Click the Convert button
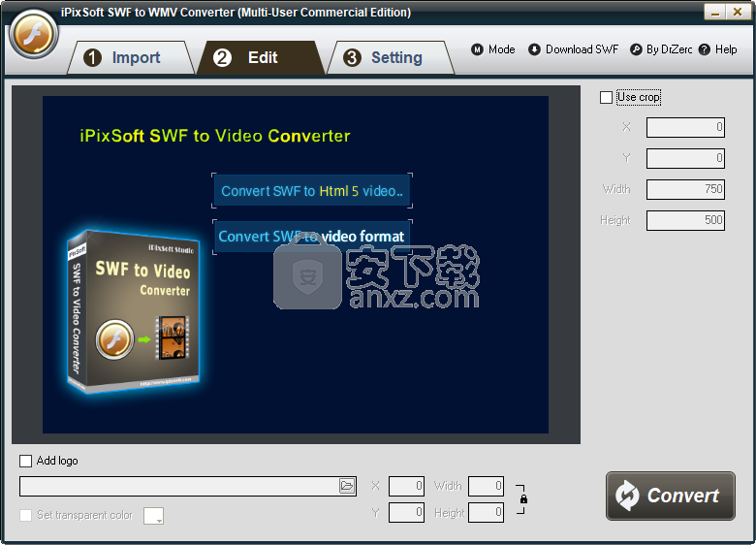This screenshot has width=756, height=545. [x=670, y=496]
